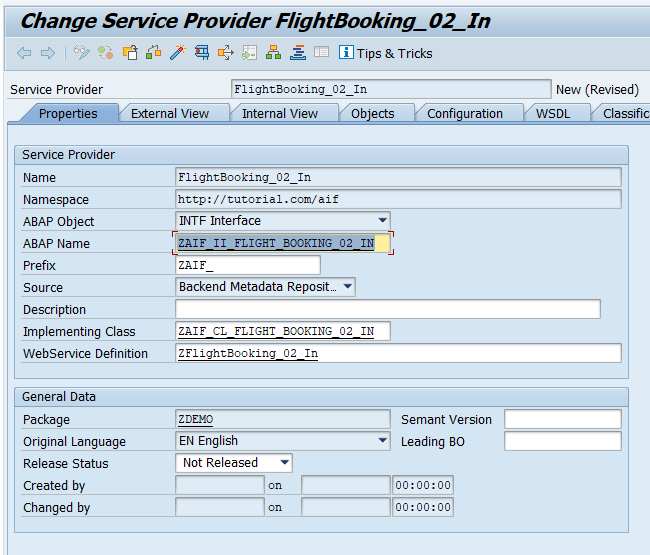This screenshot has width=650, height=555.
Task: Click the 'WebService Definition' label
Action: 85,354
